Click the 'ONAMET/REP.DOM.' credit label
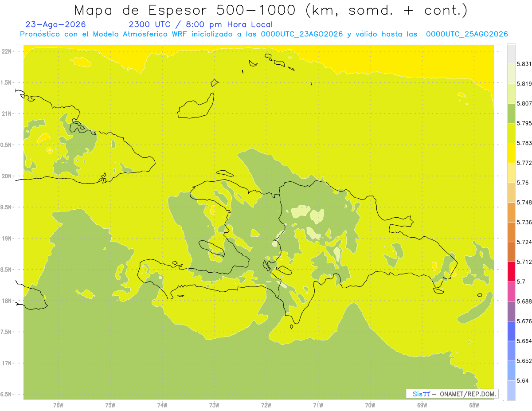 point(468,394)
